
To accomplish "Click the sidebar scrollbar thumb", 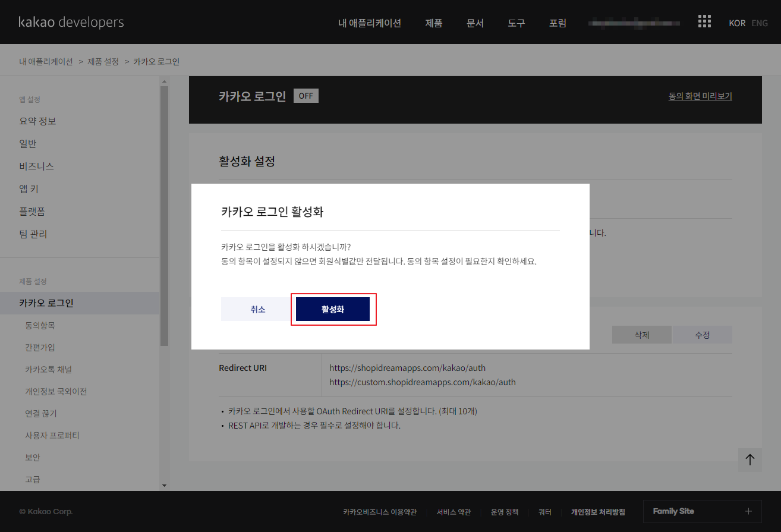I will (x=165, y=216).
